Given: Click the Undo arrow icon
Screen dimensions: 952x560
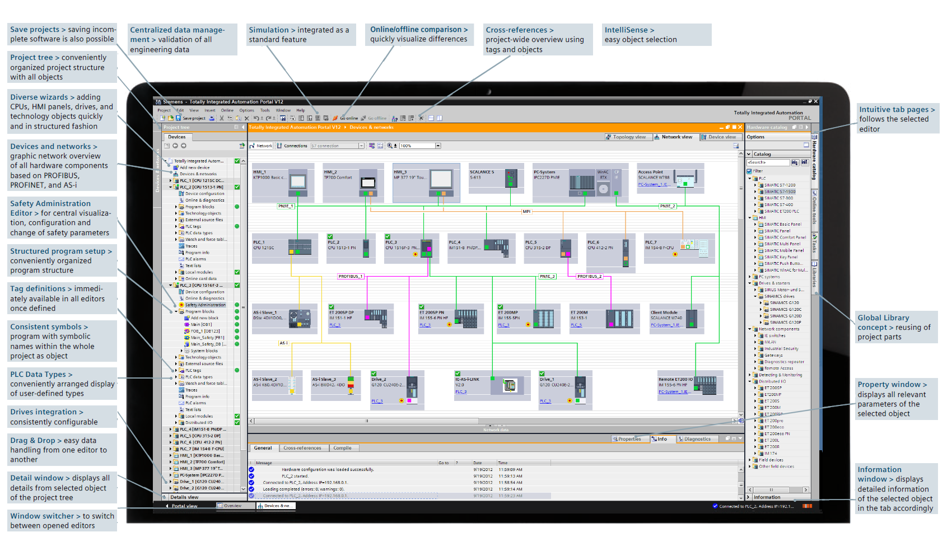Looking at the screenshot, I should [256, 118].
